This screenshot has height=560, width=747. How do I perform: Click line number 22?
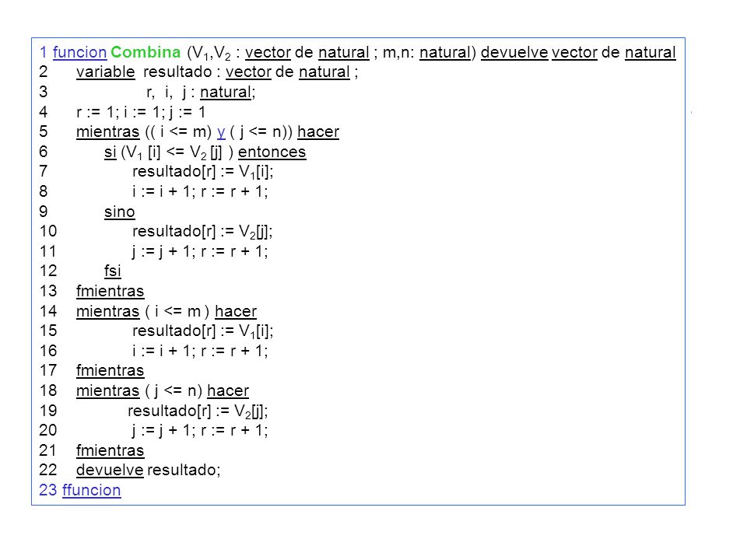pyautogui.click(x=48, y=470)
